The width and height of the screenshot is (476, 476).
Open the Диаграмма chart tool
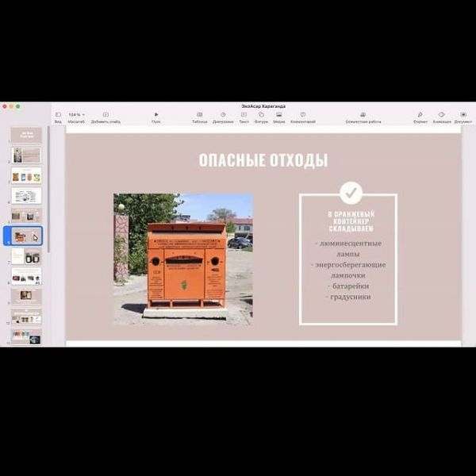[223, 115]
